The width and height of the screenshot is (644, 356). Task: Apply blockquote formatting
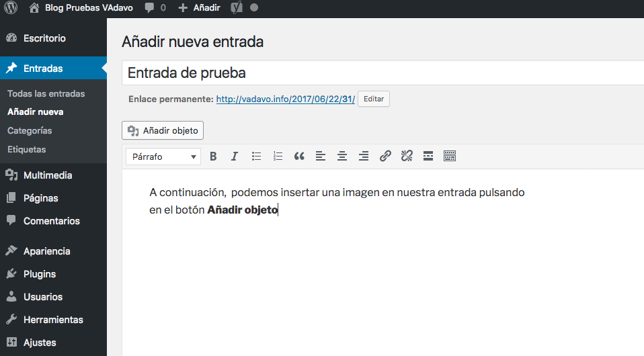tap(299, 157)
